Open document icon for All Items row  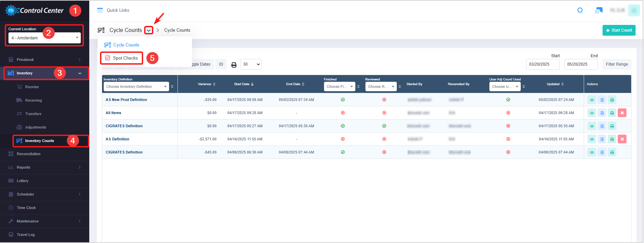[602, 113]
